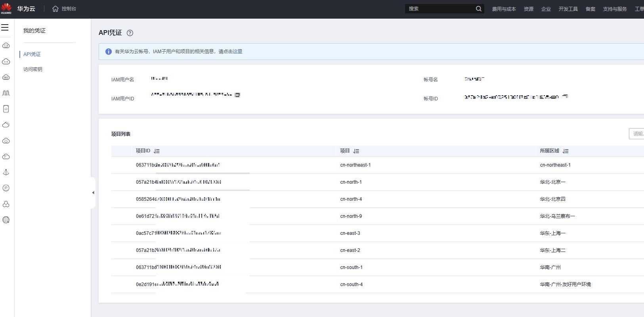Viewport: 644px width, 317px height.
Task: Open 开发工具 top menu
Action: (568, 9)
